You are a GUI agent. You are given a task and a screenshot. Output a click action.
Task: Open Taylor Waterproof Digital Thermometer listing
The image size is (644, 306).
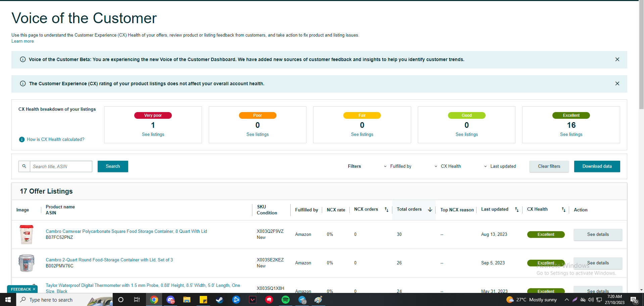coord(143,288)
